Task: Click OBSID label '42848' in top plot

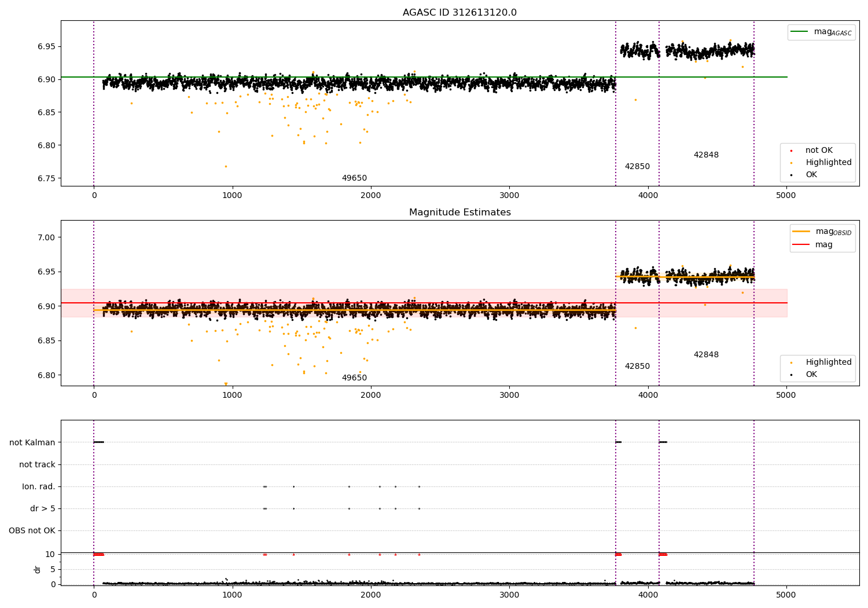Action: pos(706,155)
